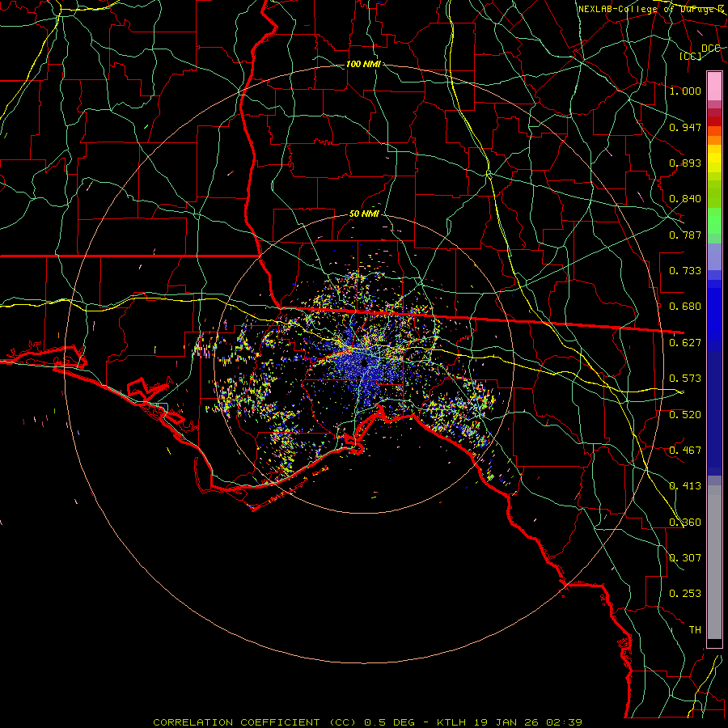Select the 0.893 scale value
This screenshot has height=728, width=728.
pyautogui.click(x=685, y=163)
